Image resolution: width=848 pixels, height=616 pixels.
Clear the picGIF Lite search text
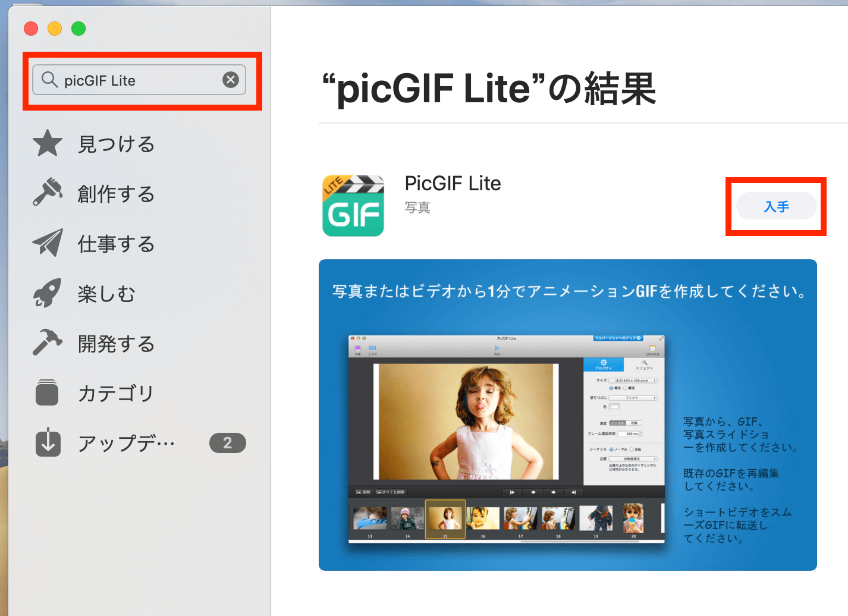(231, 80)
